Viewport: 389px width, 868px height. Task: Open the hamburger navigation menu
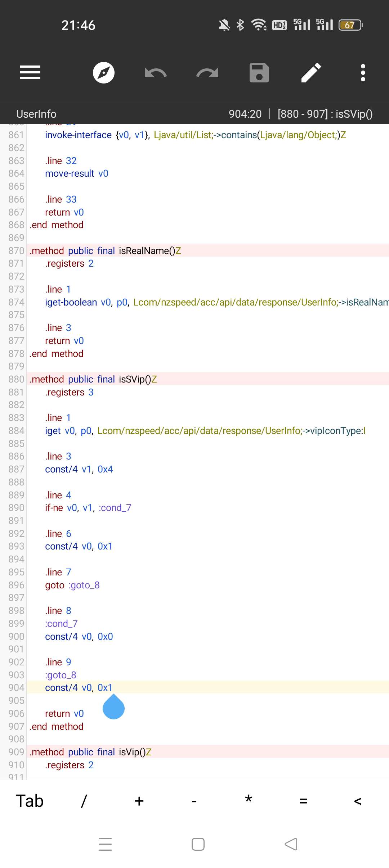[x=30, y=73]
